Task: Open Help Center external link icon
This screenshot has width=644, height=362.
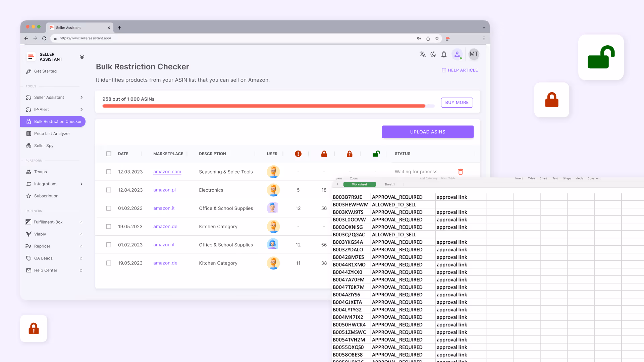Action: (81, 270)
